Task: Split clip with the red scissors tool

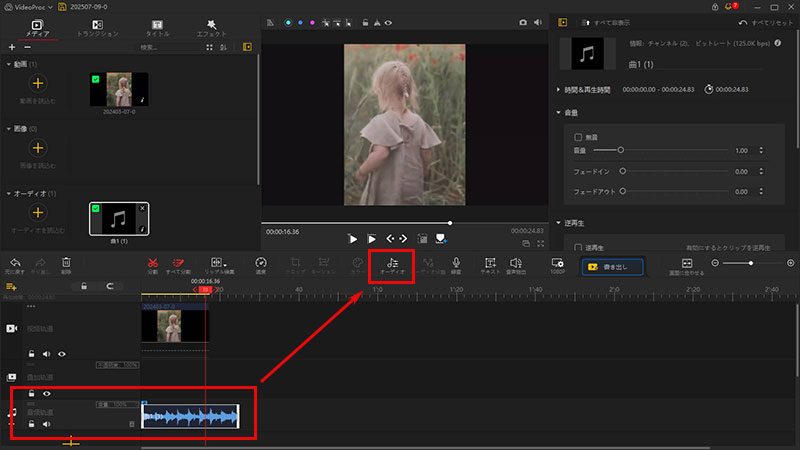Action: tap(153, 265)
